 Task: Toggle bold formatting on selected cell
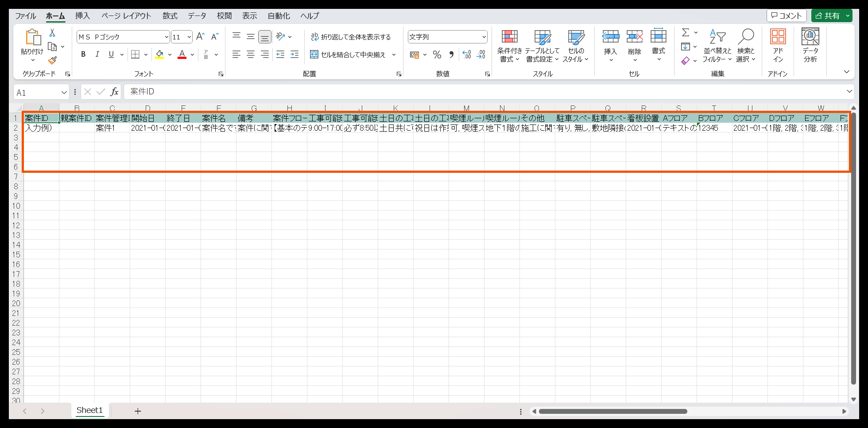(83, 54)
